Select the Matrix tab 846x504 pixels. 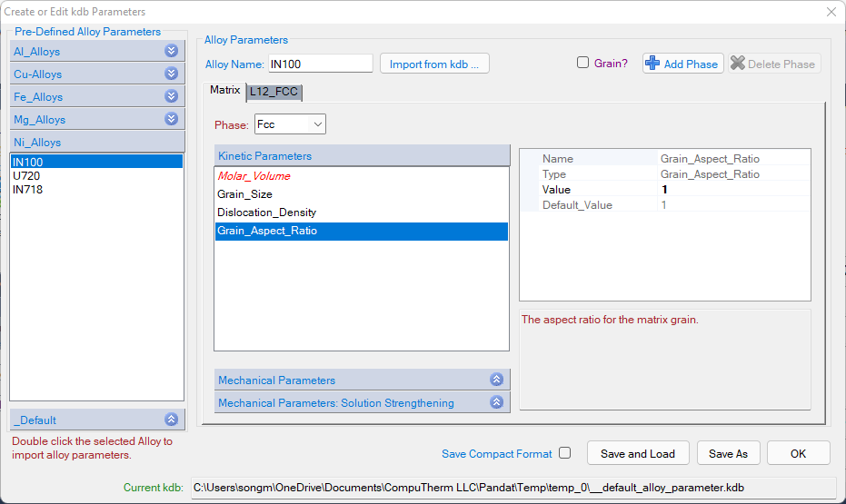(x=224, y=91)
